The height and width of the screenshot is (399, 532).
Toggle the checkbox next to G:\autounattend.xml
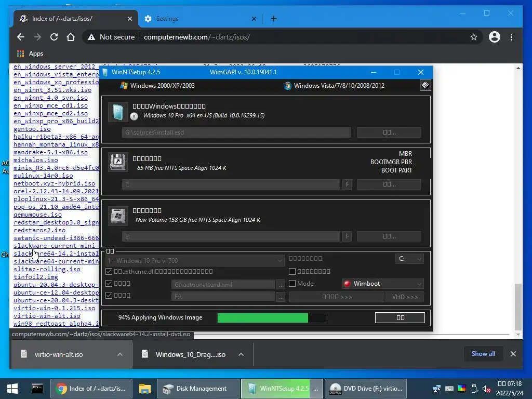tap(109, 283)
